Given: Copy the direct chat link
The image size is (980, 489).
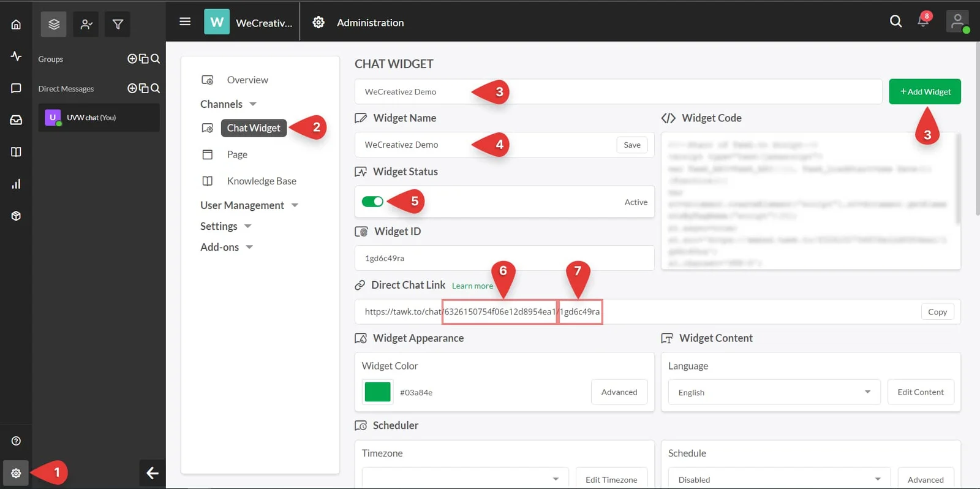Looking at the screenshot, I should pyautogui.click(x=937, y=311).
